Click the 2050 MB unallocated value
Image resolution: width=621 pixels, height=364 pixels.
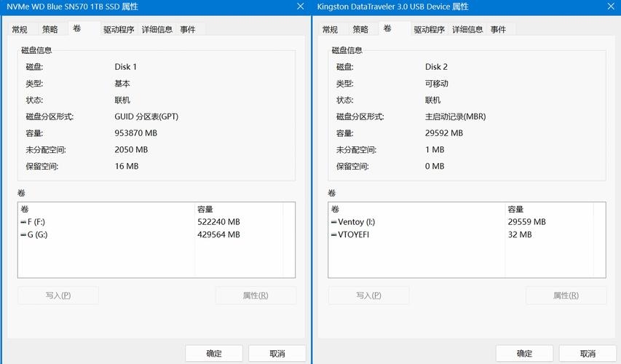[x=131, y=150]
